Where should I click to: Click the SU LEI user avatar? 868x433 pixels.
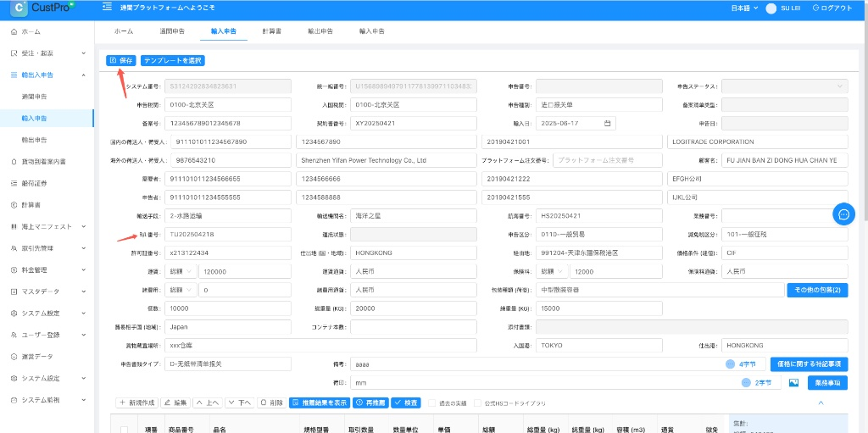click(x=771, y=8)
